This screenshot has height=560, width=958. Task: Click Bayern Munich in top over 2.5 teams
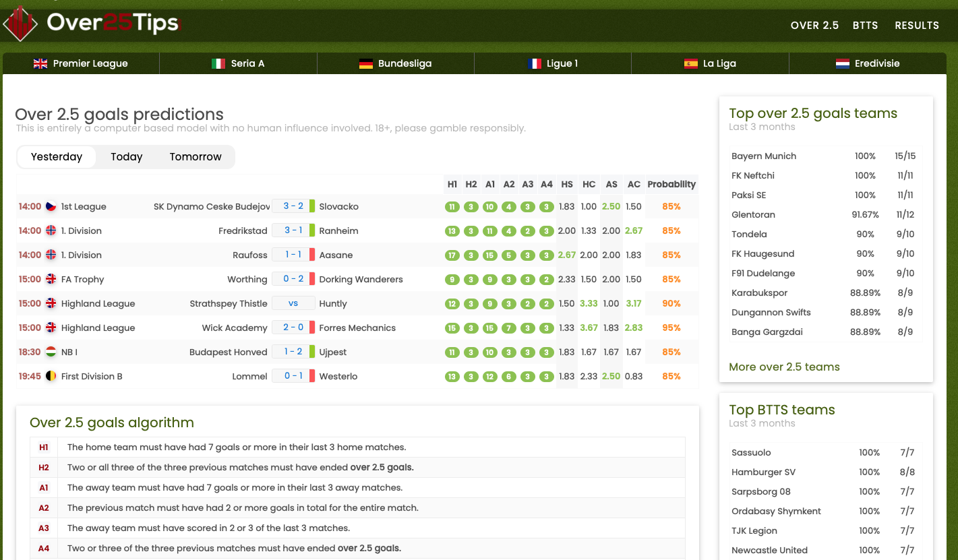click(x=764, y=156)
